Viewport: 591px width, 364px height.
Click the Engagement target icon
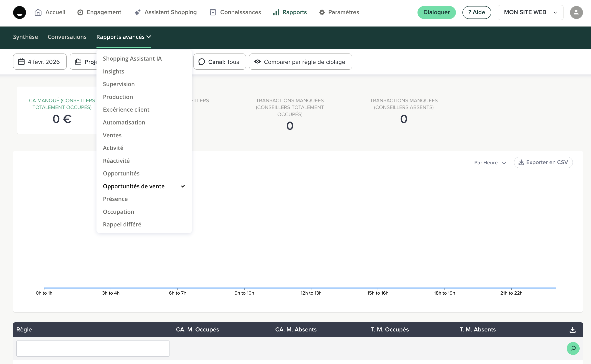click(x=80, y=12)
